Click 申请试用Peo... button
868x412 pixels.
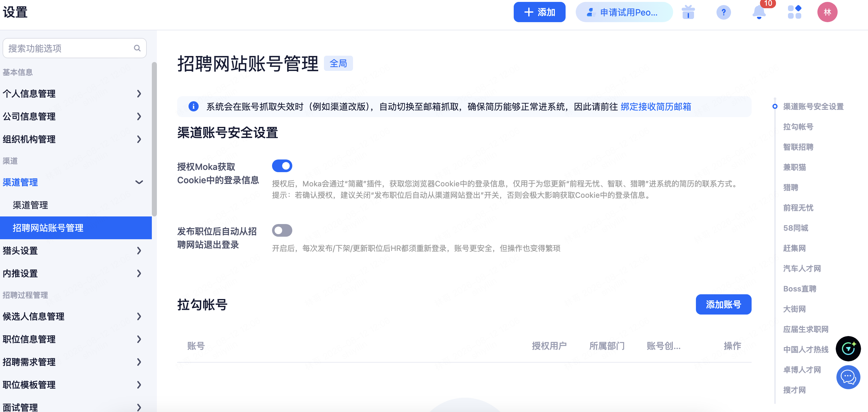click(624, 12)
